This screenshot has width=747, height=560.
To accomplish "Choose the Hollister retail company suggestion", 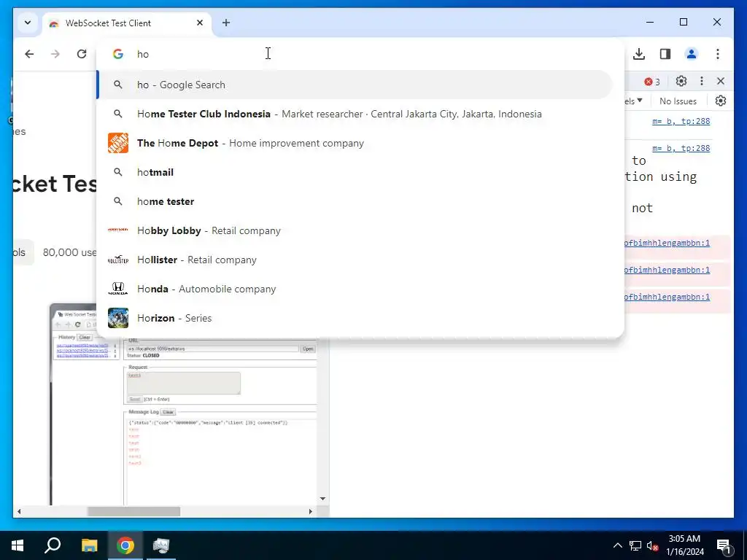I will (355, 260).
